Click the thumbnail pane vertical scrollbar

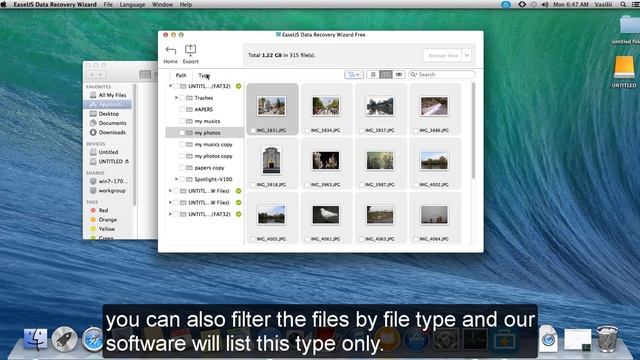[473, 131]
